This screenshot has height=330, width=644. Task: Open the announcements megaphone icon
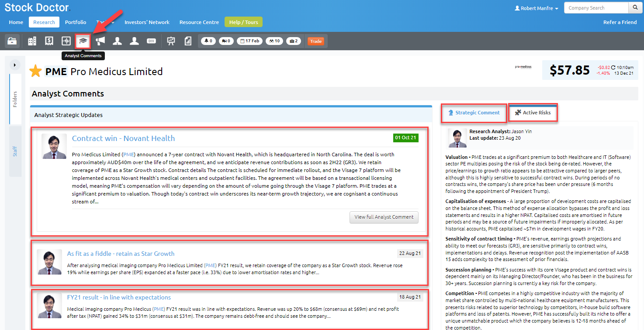click(100, 41)
